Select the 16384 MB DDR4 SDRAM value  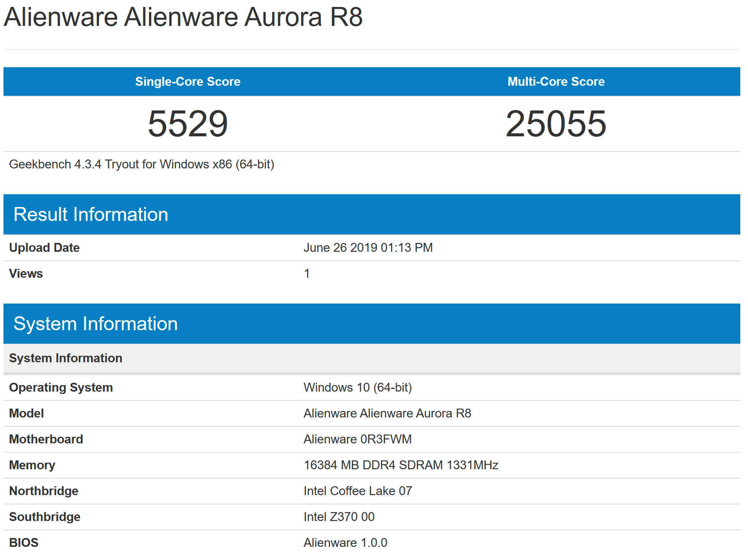(401, 465)
